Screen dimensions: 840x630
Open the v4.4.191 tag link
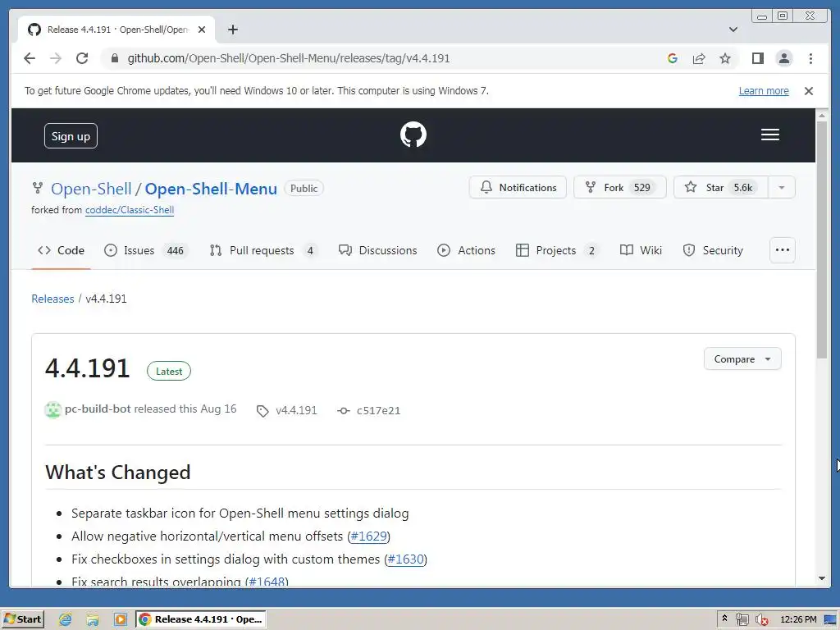[x=296, y=410]
